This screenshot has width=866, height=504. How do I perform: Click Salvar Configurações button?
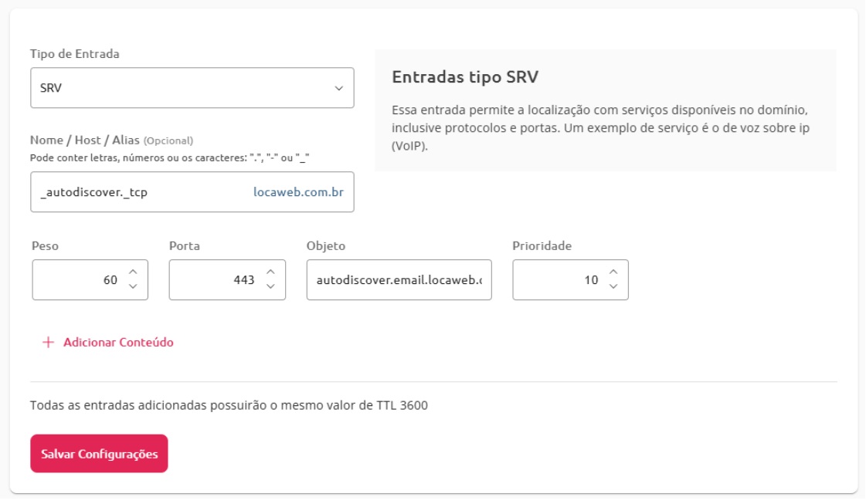99,454
